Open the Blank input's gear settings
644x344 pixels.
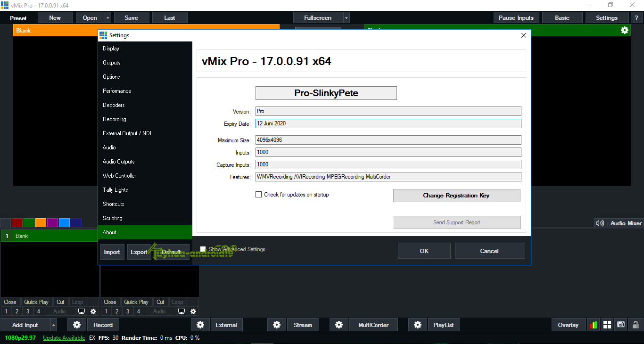(93, 311)
